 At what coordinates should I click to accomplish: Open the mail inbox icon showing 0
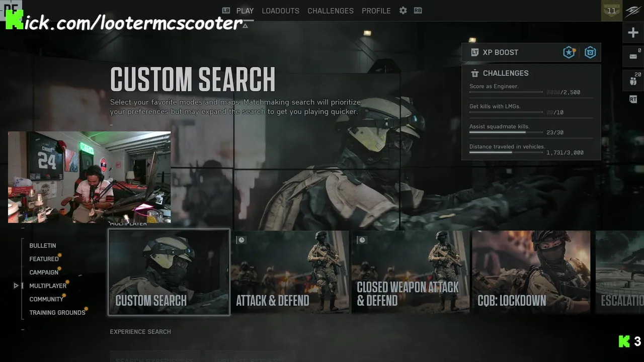[x=633, y=56]
